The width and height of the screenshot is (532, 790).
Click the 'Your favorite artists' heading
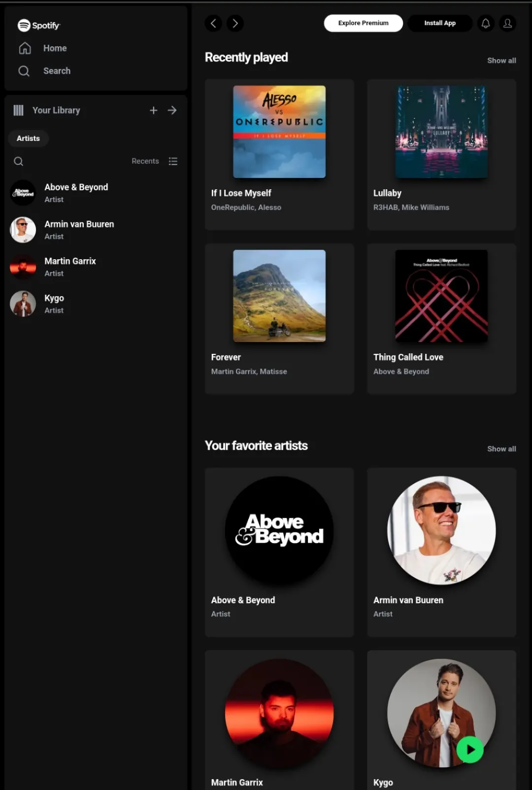(x=256, y=446)
